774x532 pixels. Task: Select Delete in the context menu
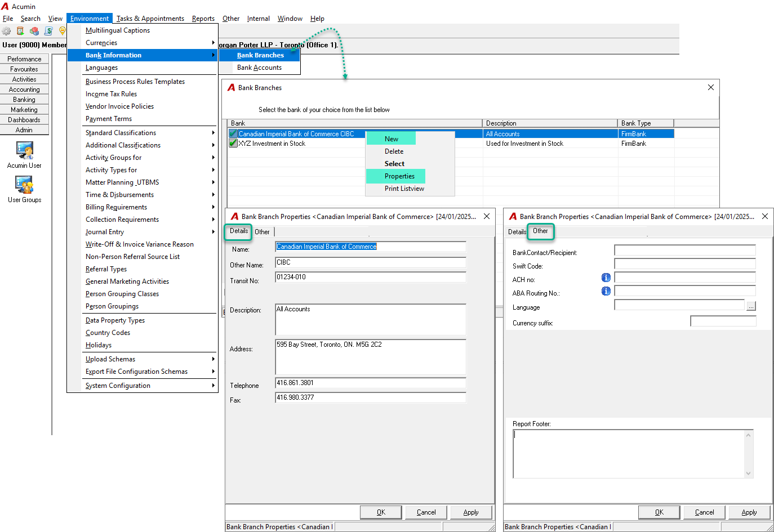tap(394, 151)
